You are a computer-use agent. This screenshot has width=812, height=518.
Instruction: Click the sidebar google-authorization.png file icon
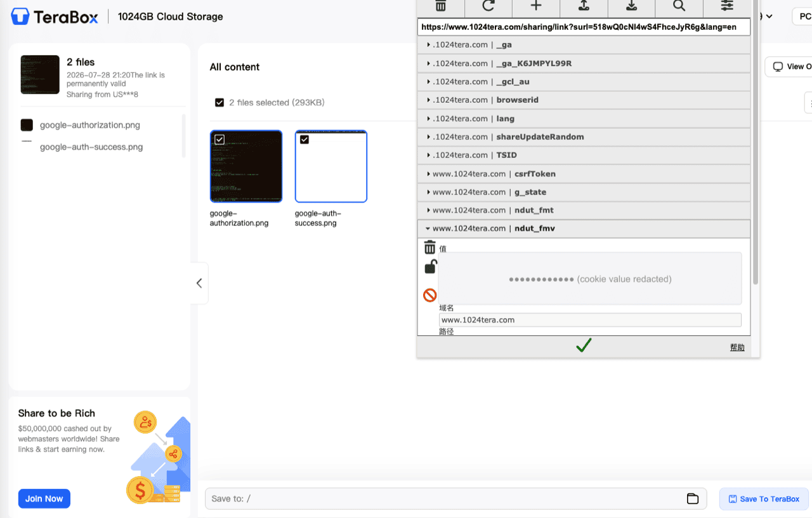tap(27, 125)
